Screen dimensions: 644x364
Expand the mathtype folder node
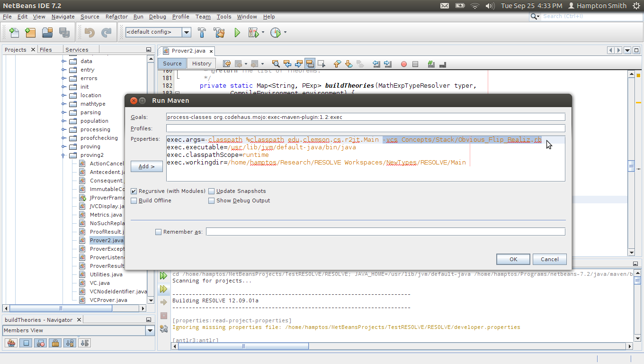(x=64, y=104)
